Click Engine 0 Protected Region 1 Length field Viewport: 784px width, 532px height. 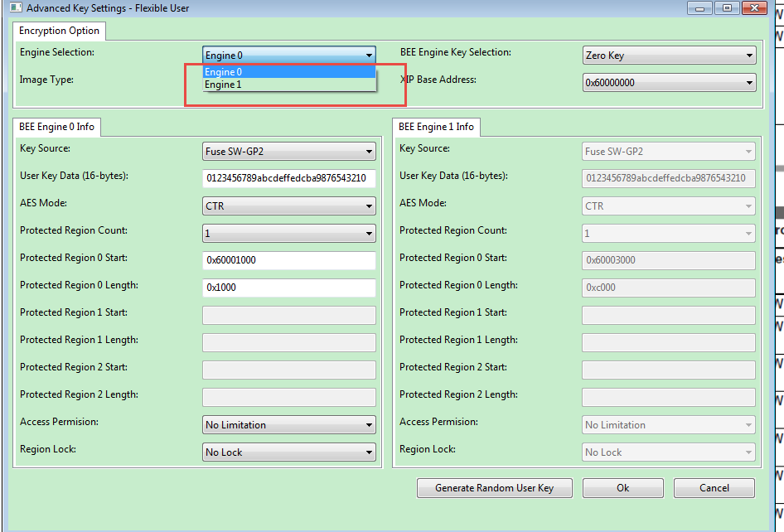click(289, 342)
